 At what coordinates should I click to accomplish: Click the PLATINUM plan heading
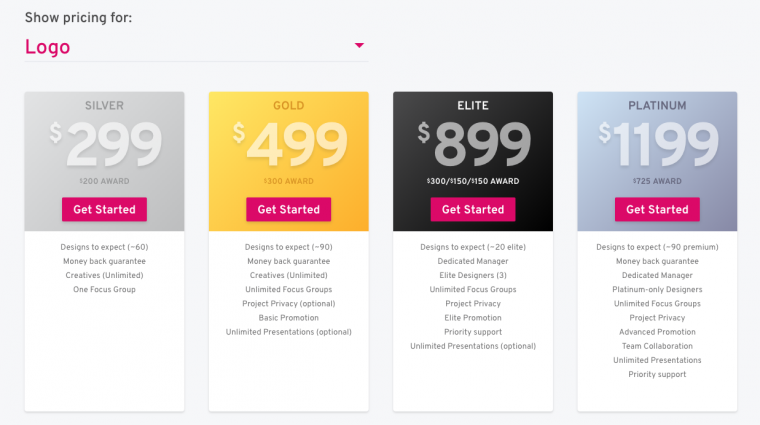pos(657,105)
